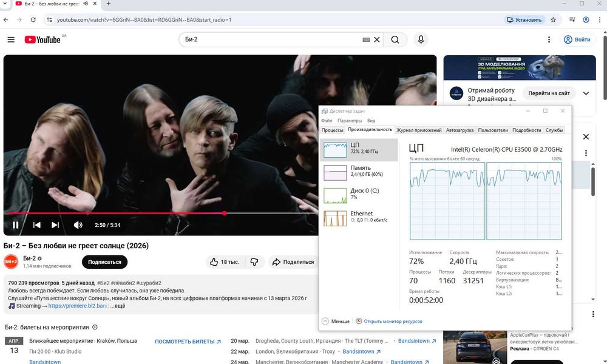Pause the video
This screenshot has width=607, height=364.
coord(16,224)
